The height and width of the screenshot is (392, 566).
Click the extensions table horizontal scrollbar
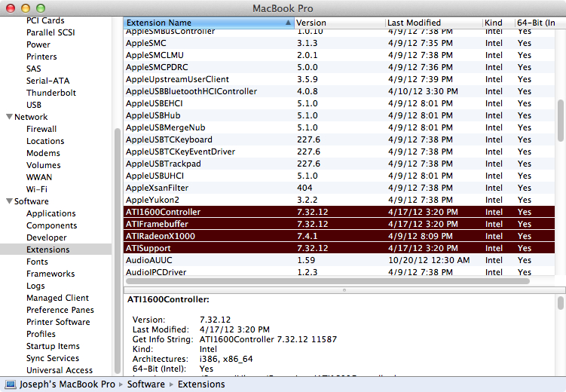(327, 281)
